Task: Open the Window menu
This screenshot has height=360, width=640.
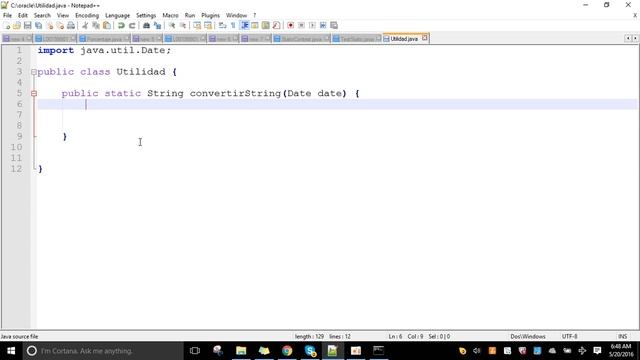Action: (x=236, y=15)
